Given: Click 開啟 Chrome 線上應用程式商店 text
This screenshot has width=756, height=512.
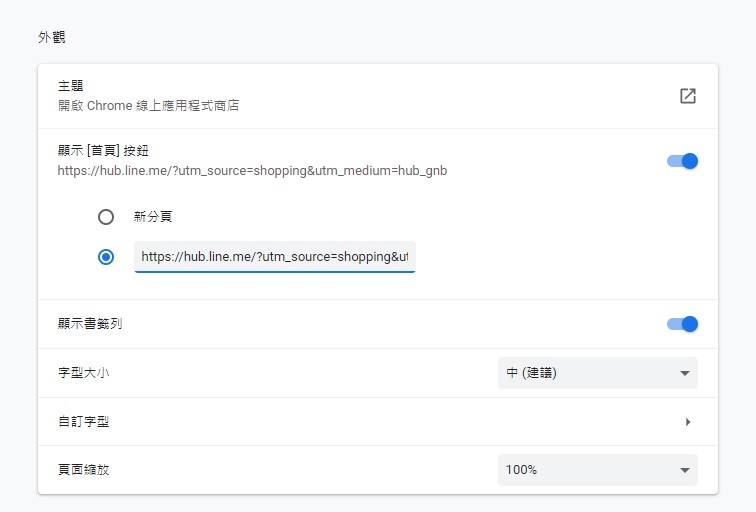Looking at the screenshot, I should tap(148, 106).
